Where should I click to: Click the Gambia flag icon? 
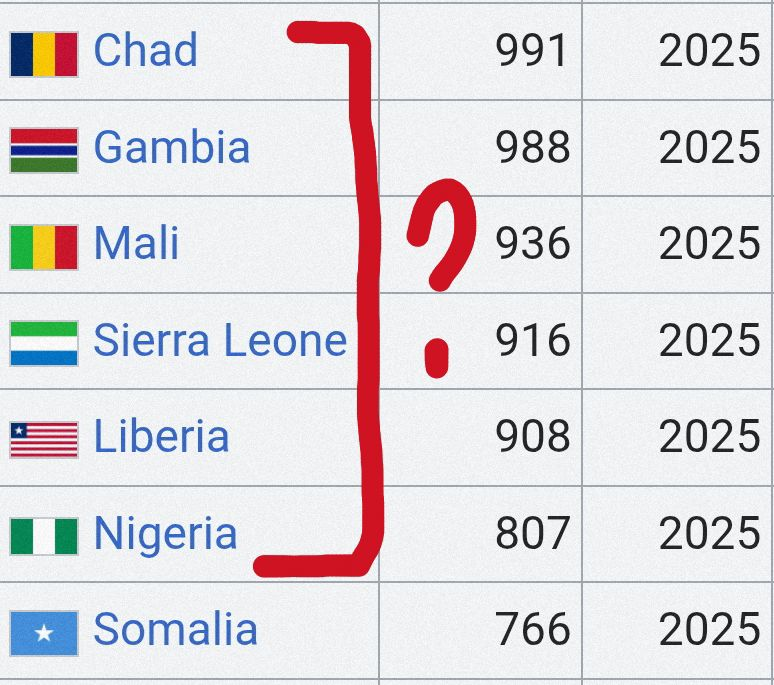click(44, 151)
